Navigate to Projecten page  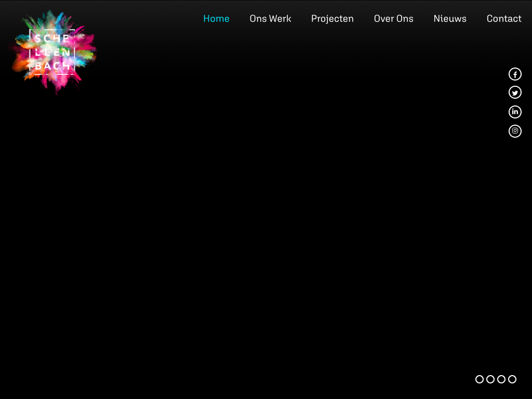(x=332, y=19)
